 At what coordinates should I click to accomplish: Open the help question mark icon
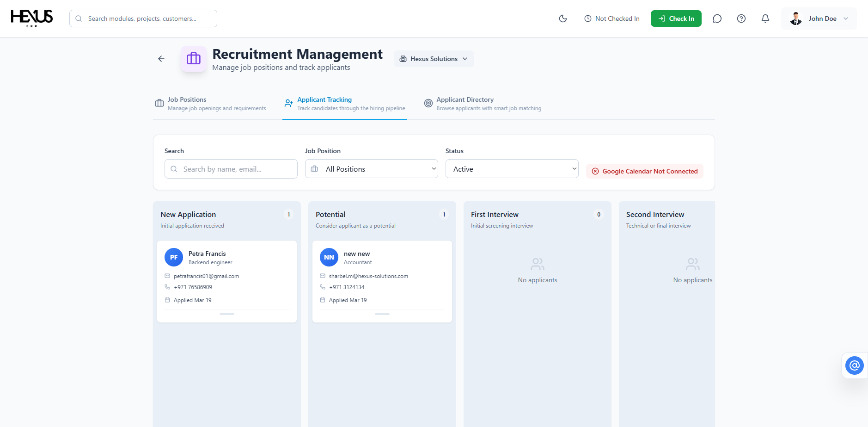pyautogui.click(x=741, y=19)
